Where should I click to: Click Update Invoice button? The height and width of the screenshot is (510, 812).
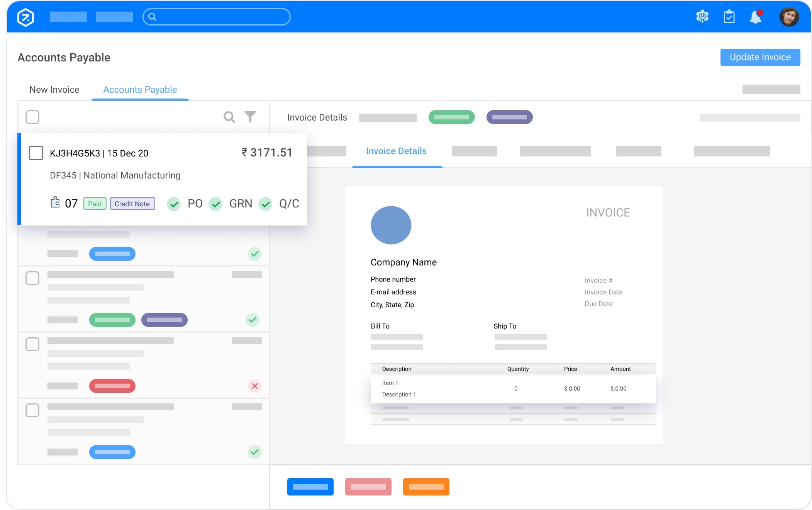pos(760,57)
